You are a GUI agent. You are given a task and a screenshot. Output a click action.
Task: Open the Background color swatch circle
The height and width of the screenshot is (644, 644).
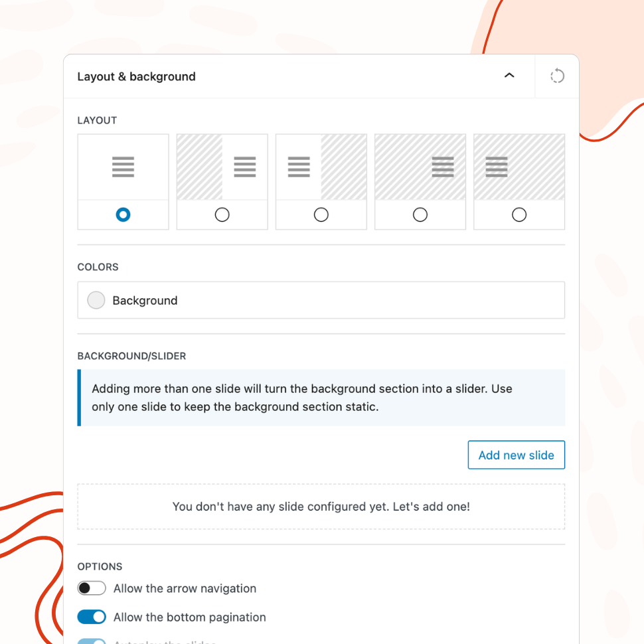coord(96,301)
